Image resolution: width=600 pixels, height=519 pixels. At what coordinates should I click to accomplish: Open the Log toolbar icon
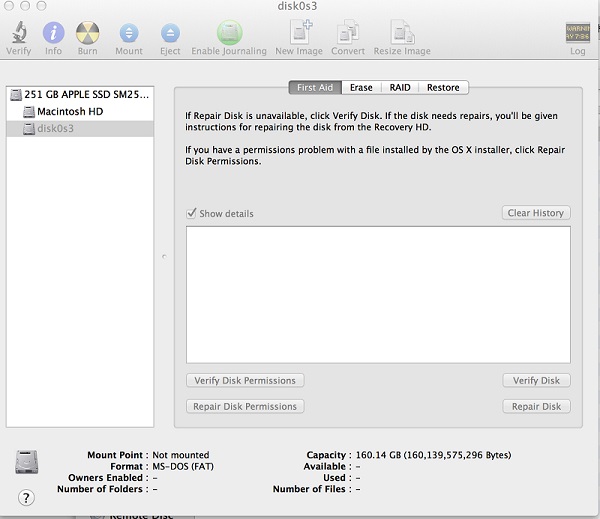click(x=577, y=33)
